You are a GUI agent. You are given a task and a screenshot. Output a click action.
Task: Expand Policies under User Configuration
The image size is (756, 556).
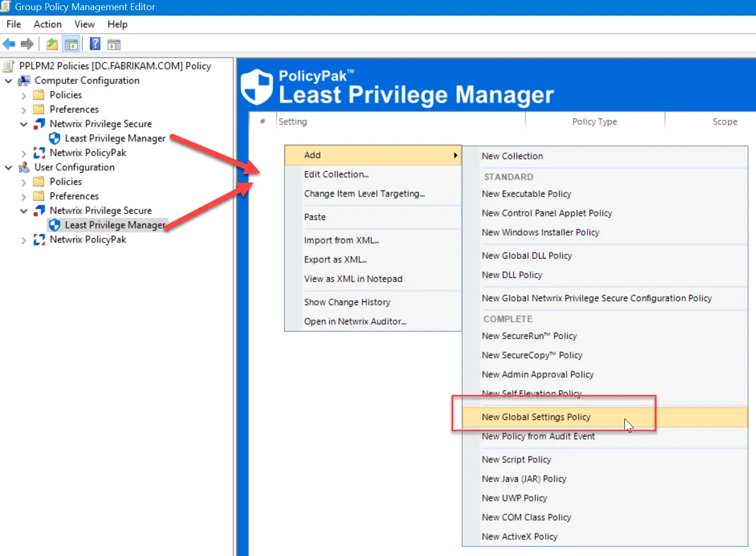[23, 181]
